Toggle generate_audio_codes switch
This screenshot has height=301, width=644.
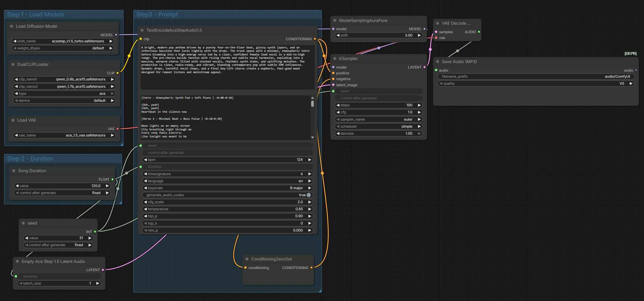coord(309,195)
